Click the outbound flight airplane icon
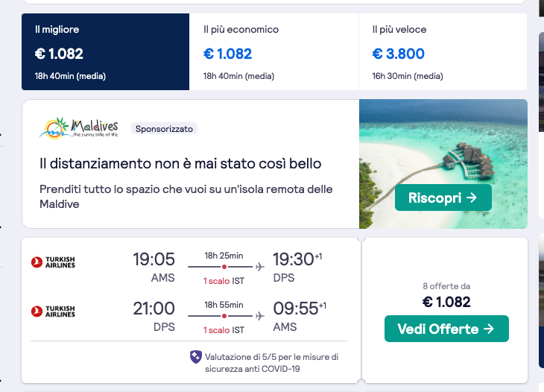544x392 pixels. (260, 267)
